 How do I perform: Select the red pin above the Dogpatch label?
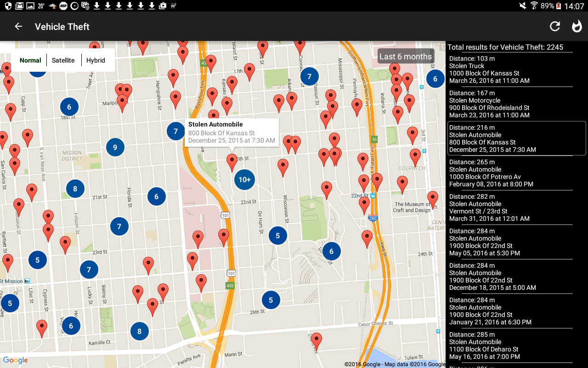click(415, 157)
